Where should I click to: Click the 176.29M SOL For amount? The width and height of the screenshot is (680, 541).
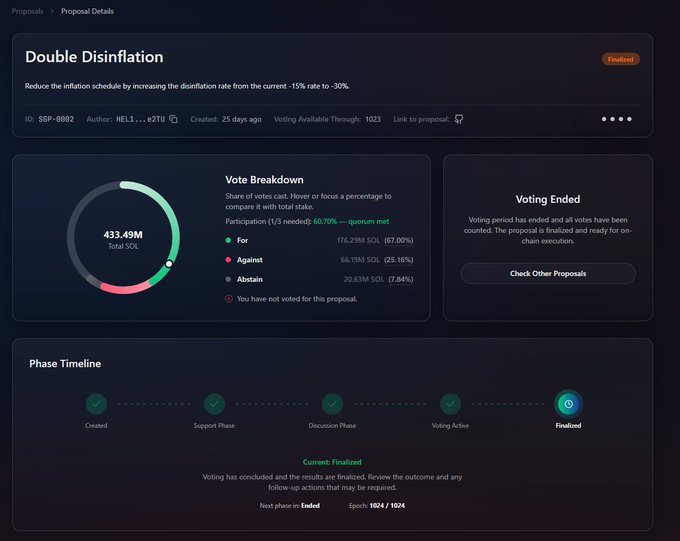358,240
